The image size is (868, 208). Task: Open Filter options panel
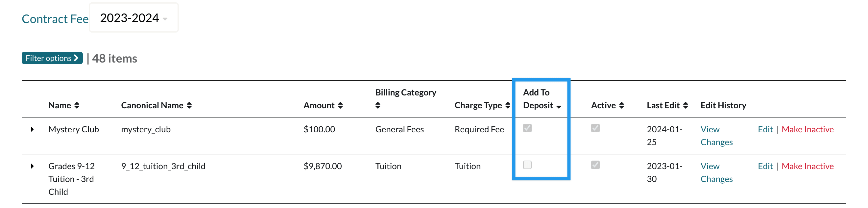[52, 58]
